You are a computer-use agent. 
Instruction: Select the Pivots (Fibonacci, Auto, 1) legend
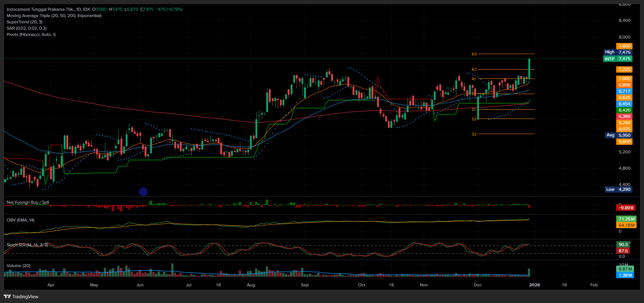point(31,34)
